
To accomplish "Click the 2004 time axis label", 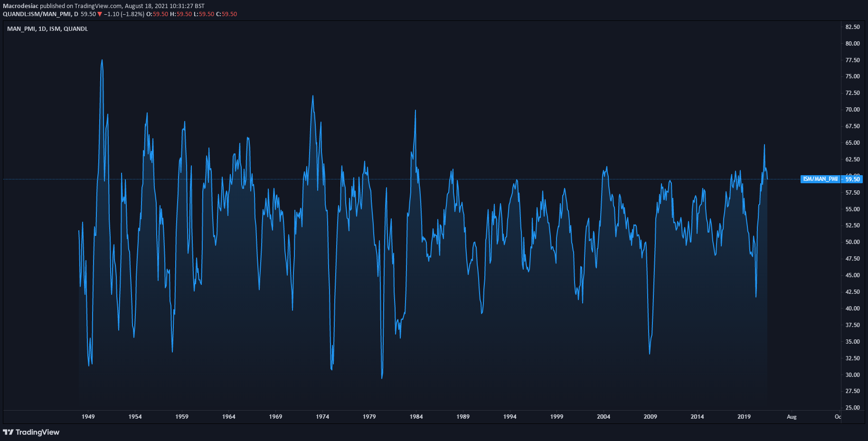I will 604,417.
